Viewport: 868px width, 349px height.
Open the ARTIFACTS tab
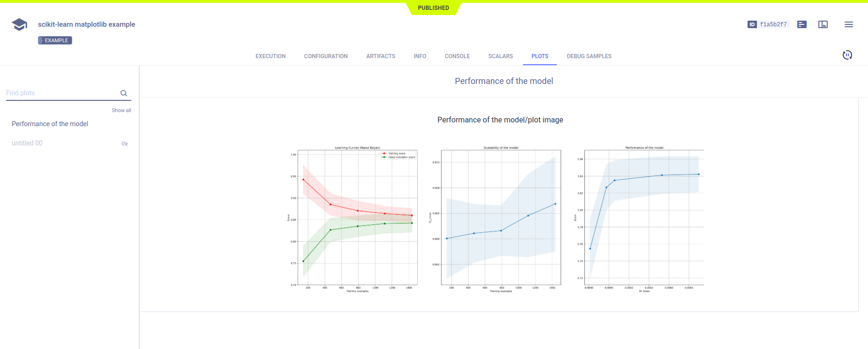381,56
